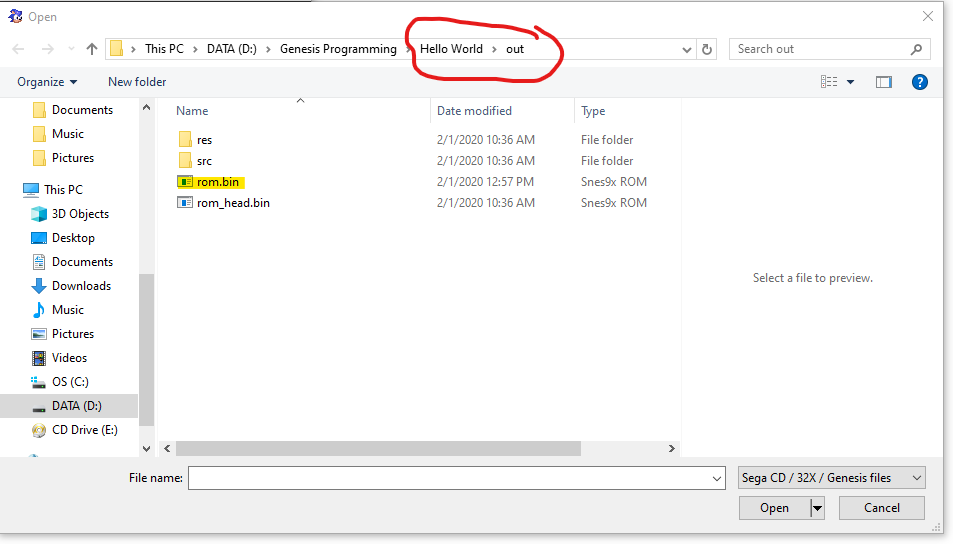Open the help question mark icon
This screenshot has height=544, width=953.
point(920,82)
